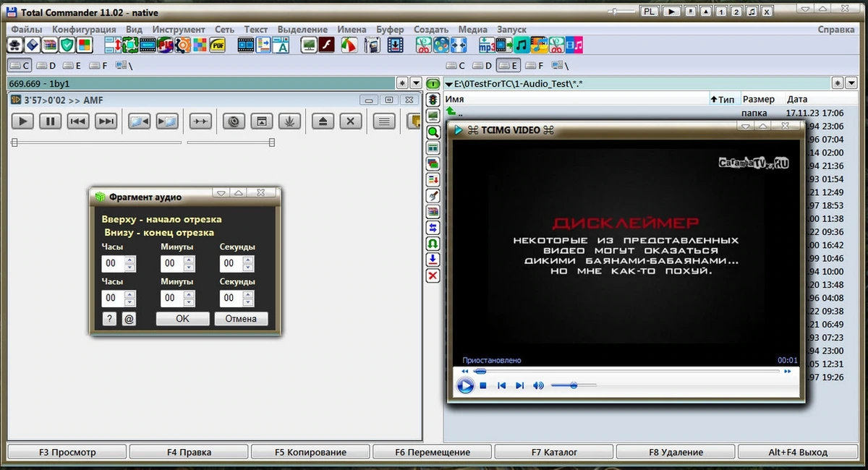The width and height of the screenshot is (868, 470).
Task: Click OK in Фрагмент аудио dialog
Action: (182, 319)
